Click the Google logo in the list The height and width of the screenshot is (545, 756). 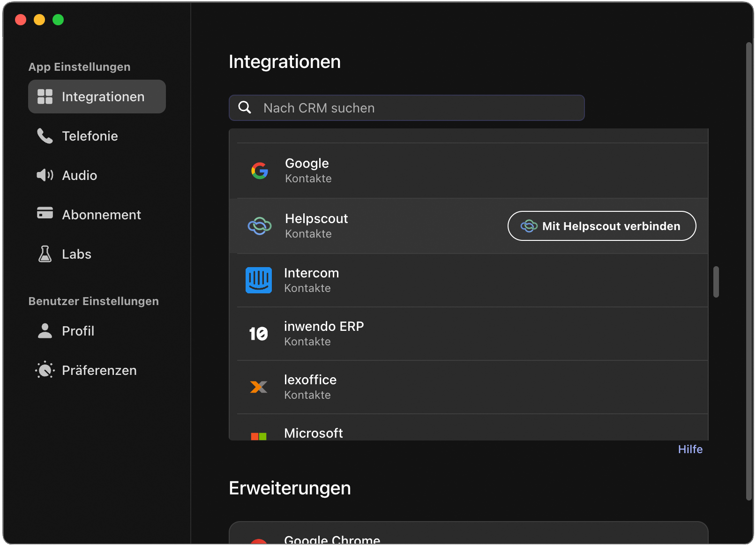260,171
